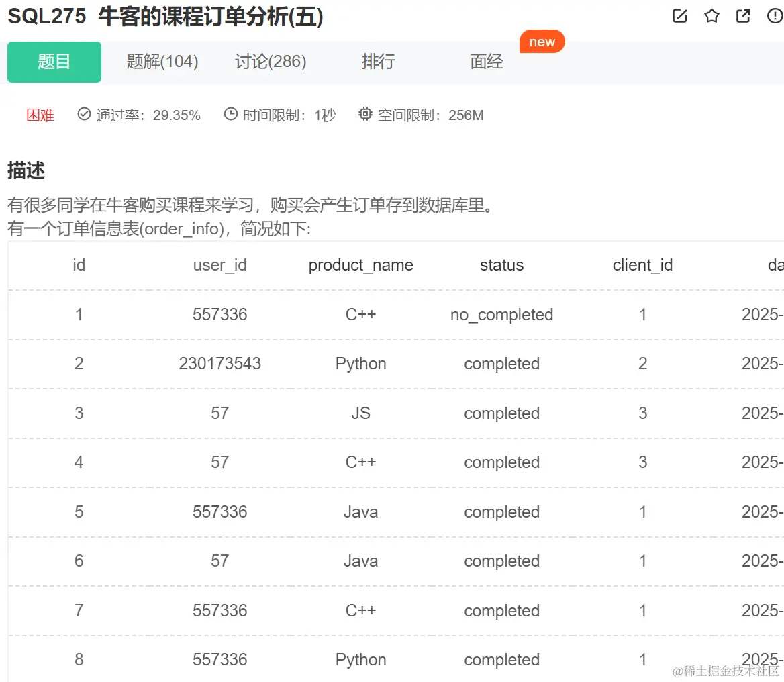Click the 通过率: 29.35% text

coord(148,115)
